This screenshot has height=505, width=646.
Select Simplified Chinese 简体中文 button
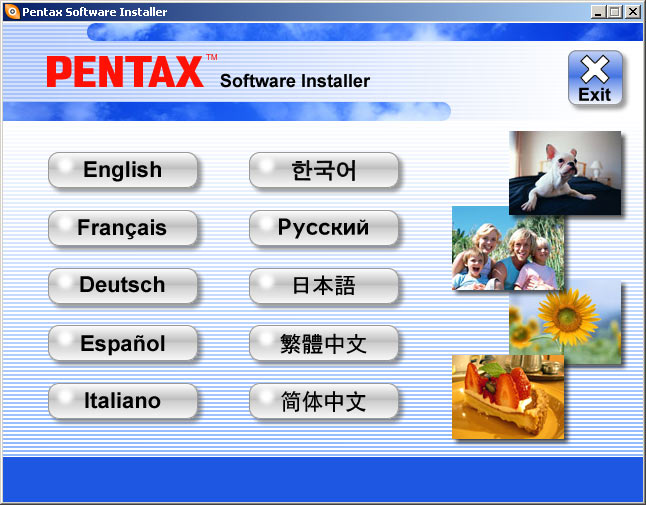[x=324, y=401]
